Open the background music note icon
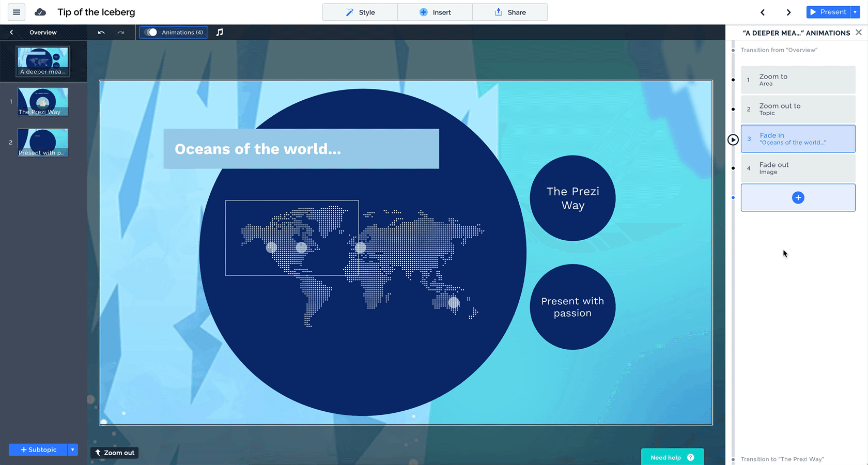The width and height of the screenshot is (868, 465). click(x=220, y=33)
